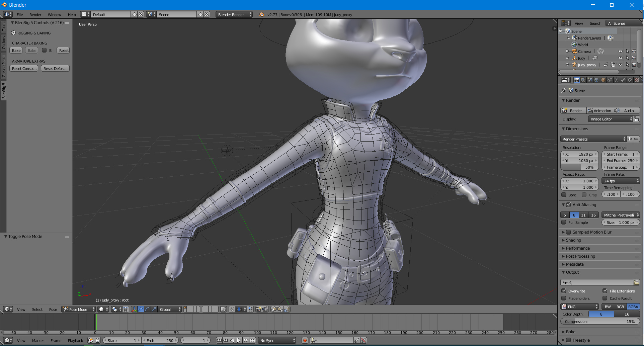
Task: Paste the pose from buffer
Action: pyautogui.click(x=280, y=309)
